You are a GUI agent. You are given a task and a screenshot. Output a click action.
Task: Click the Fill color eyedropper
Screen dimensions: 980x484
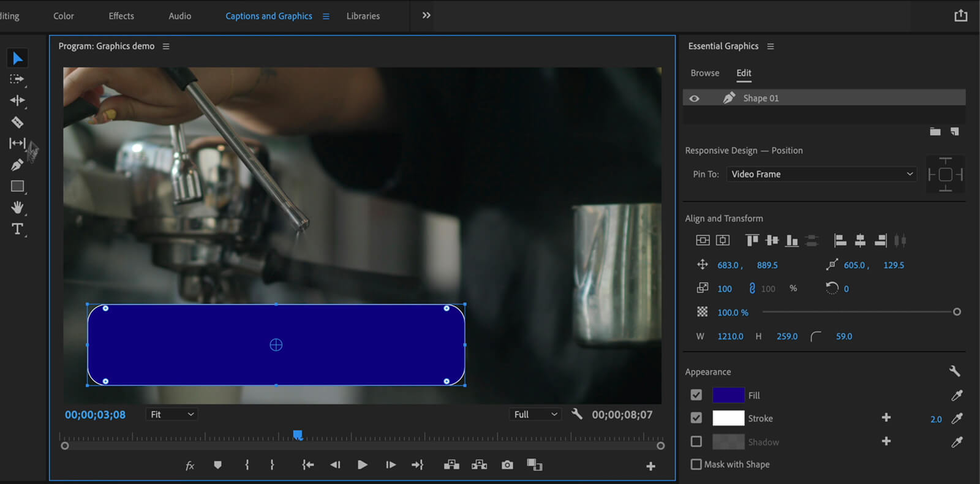click(x=957, y=395)
